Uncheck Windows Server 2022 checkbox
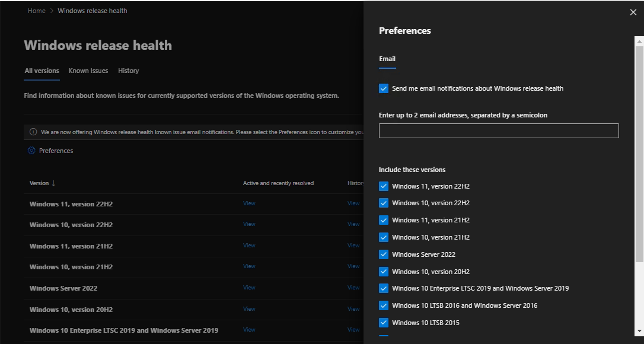The width and height of the screenshot is (644, 344). click(384, 254)
